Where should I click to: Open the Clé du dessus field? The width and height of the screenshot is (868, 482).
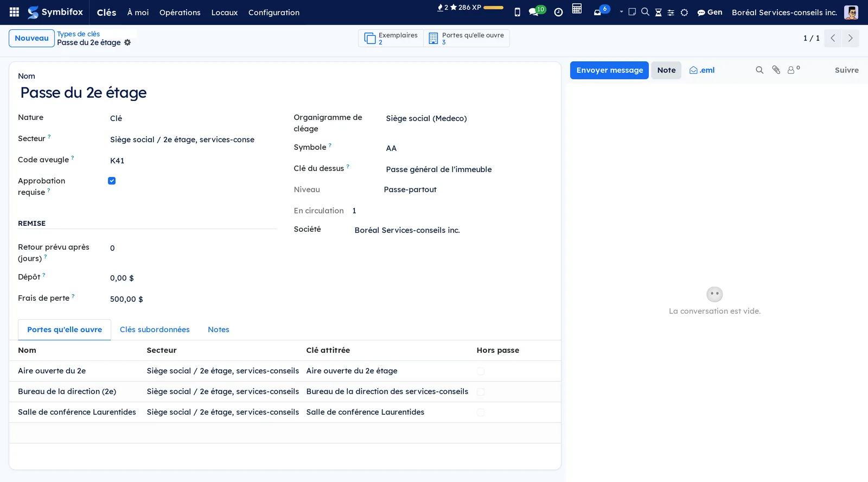(x=468, y=169)
